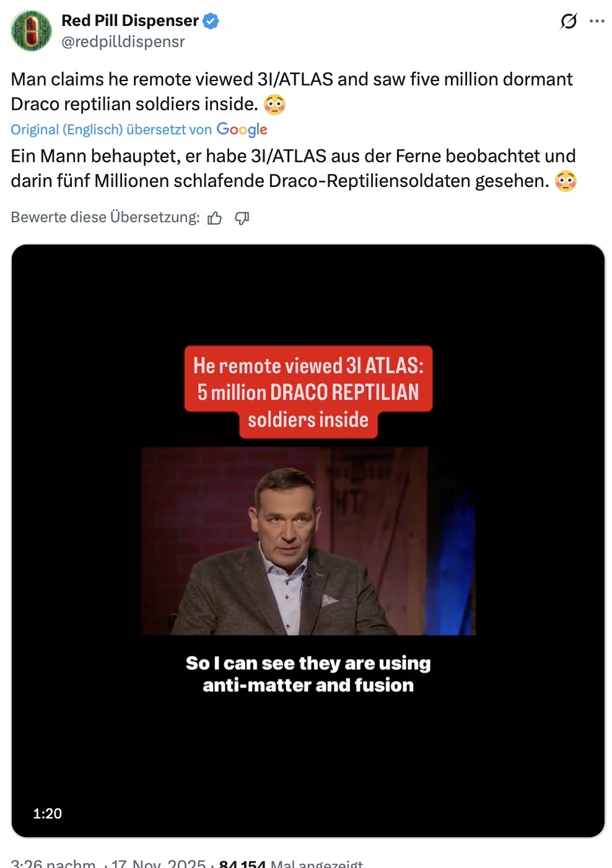Screen dimensions: 612x868
Task: Open the Red Pill Dispenser display name
Action: pyautogui.click(x=129, y=20)
